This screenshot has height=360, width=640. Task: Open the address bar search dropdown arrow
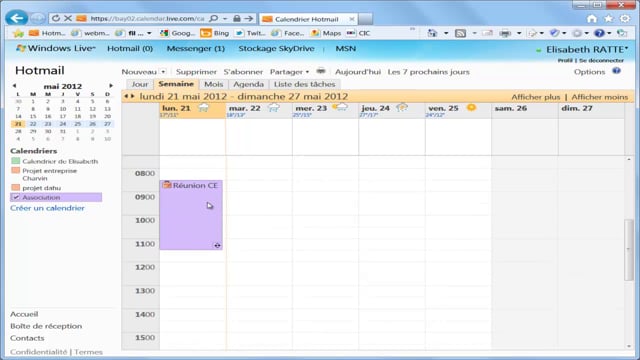click(225, 19)
